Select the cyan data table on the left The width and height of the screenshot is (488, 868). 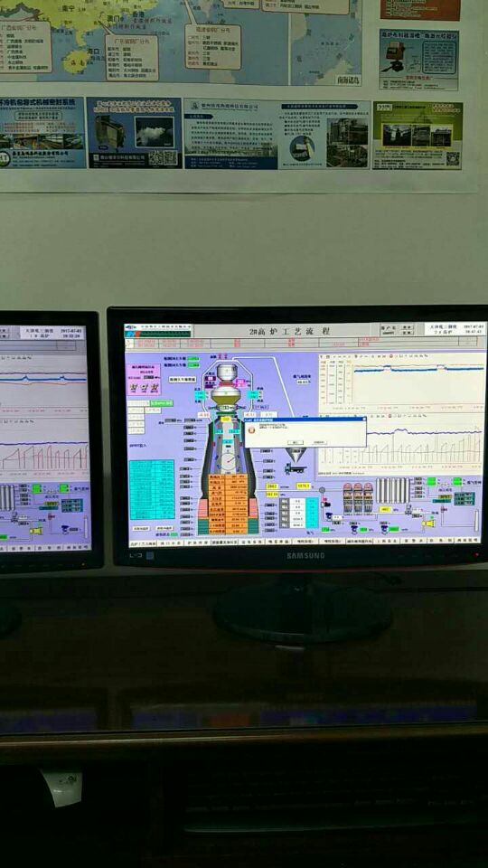[x=152, y=489]
